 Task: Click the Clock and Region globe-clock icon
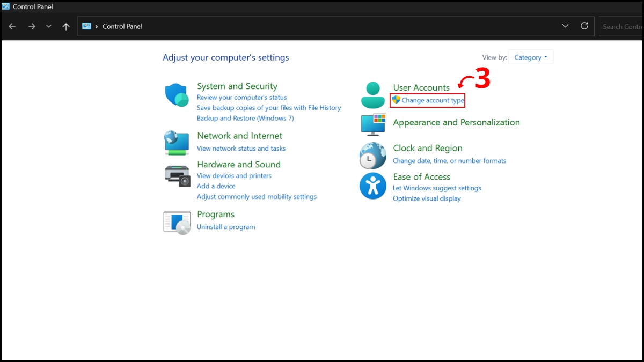(373, 156)
